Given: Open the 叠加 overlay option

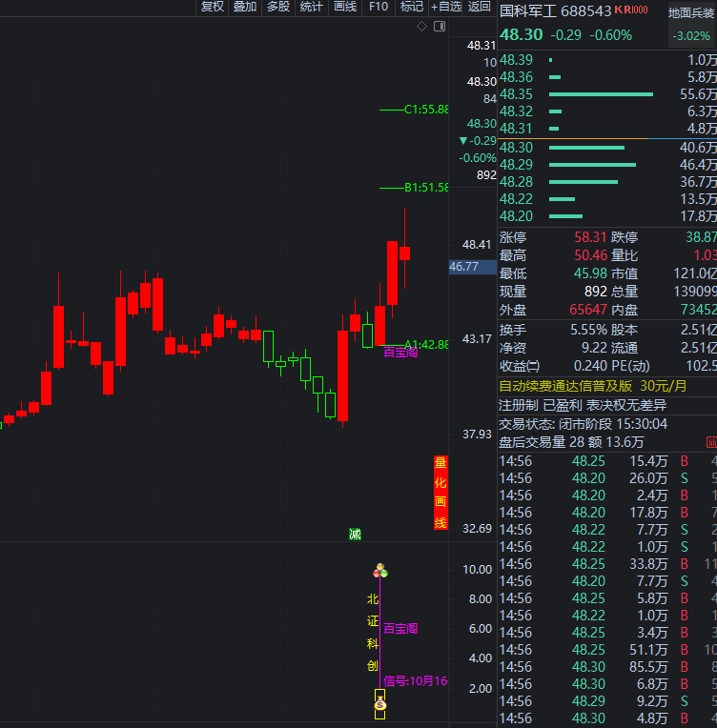Looking at the screenshot, I should pos(245,7).
